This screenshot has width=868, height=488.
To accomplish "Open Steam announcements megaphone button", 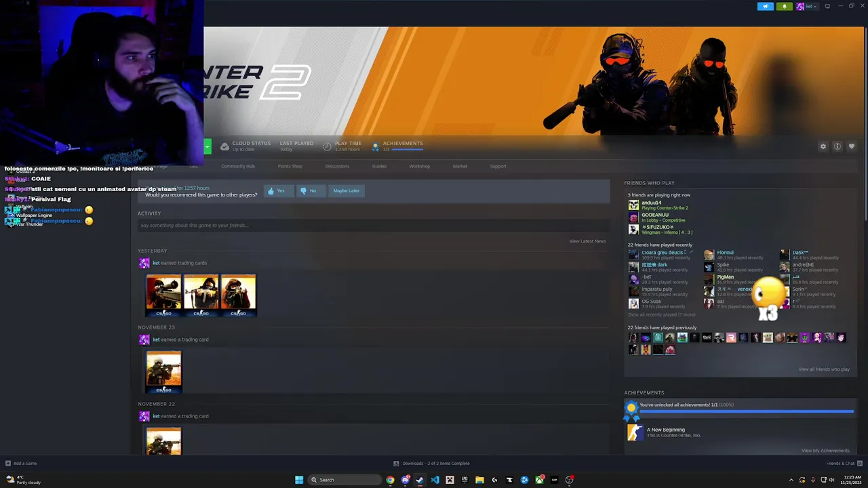I will click(765, 6).
